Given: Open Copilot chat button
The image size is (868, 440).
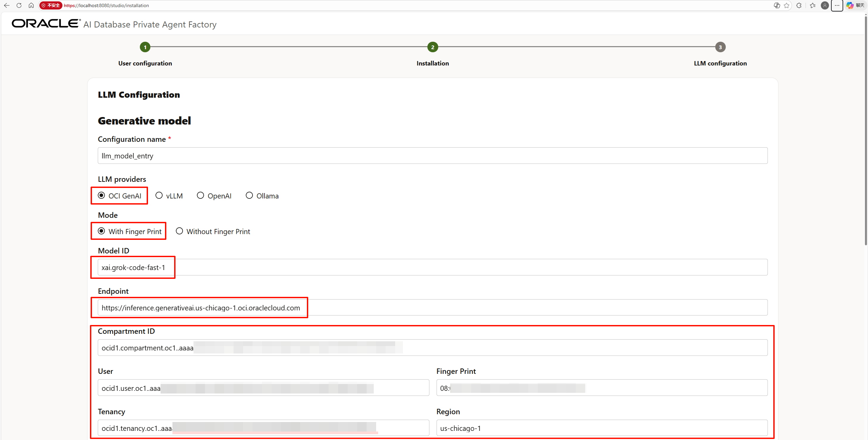Looking at the screenshot, I should [x=855, y=5].
